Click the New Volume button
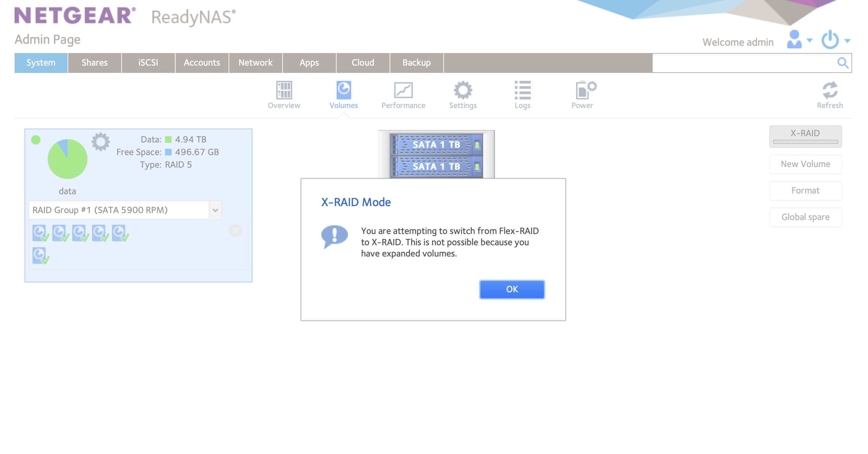The width and height of the screenshot is (868, 454). [805, 164]
